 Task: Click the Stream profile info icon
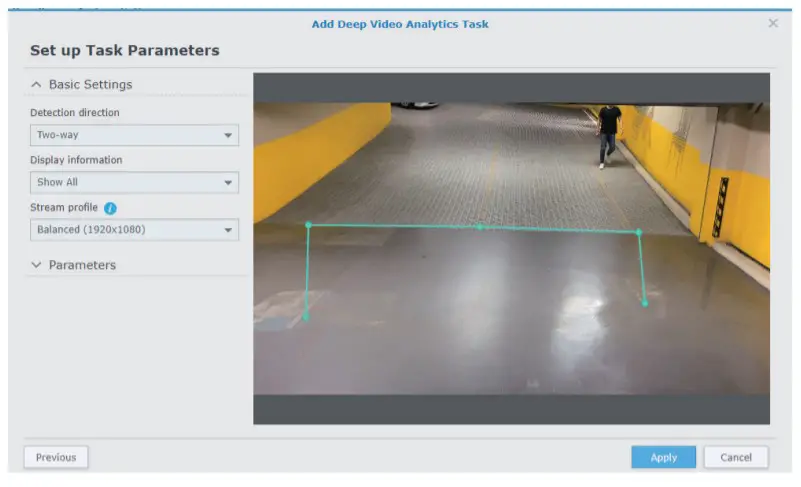pos(110,208)
